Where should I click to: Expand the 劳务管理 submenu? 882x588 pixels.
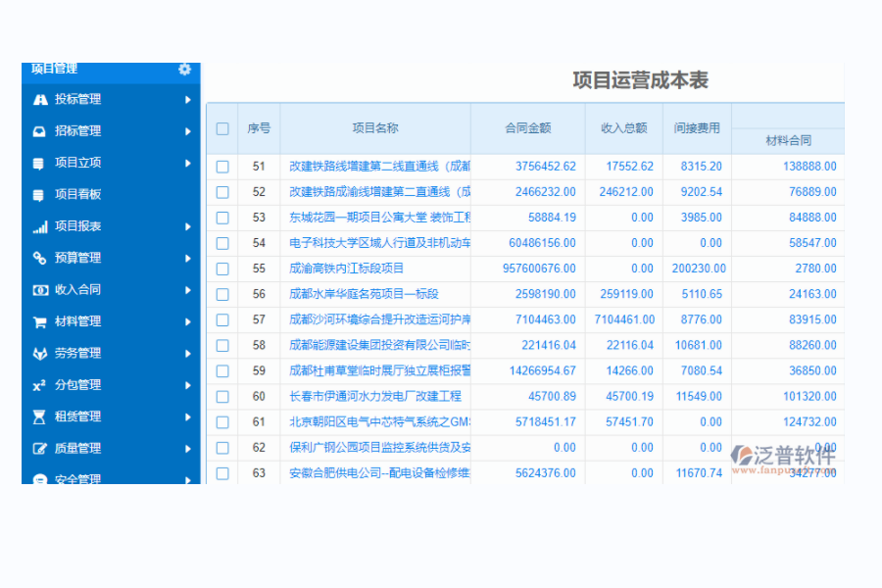[191, 353]
